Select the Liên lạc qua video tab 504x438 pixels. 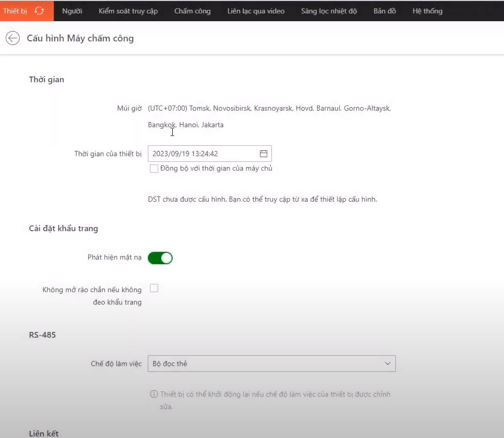pos(256,11)
